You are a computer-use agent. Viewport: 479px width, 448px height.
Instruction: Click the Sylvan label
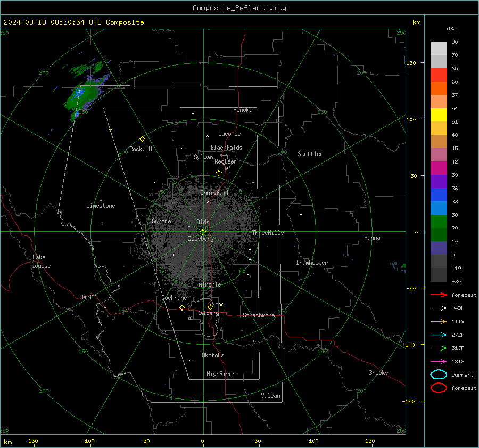[x=203, y=158]
